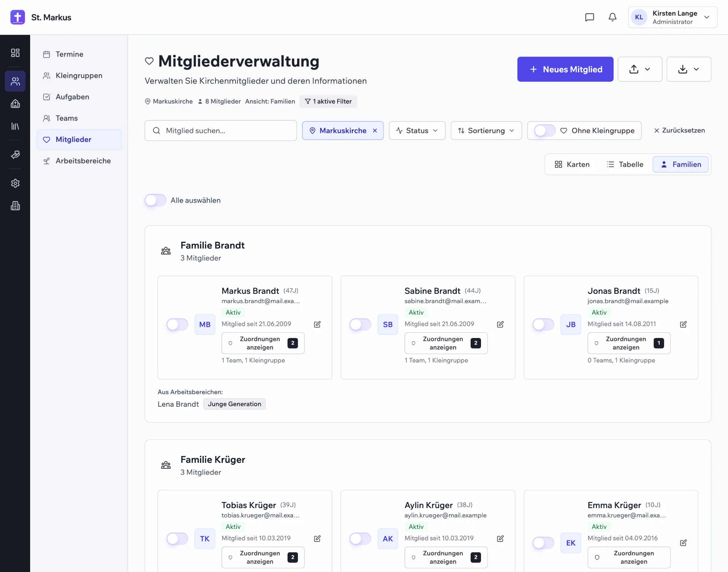Viewport: 728px width, 572px height.
Task: Edit Markus Brandt's member entry
Action: coord(317,324)
